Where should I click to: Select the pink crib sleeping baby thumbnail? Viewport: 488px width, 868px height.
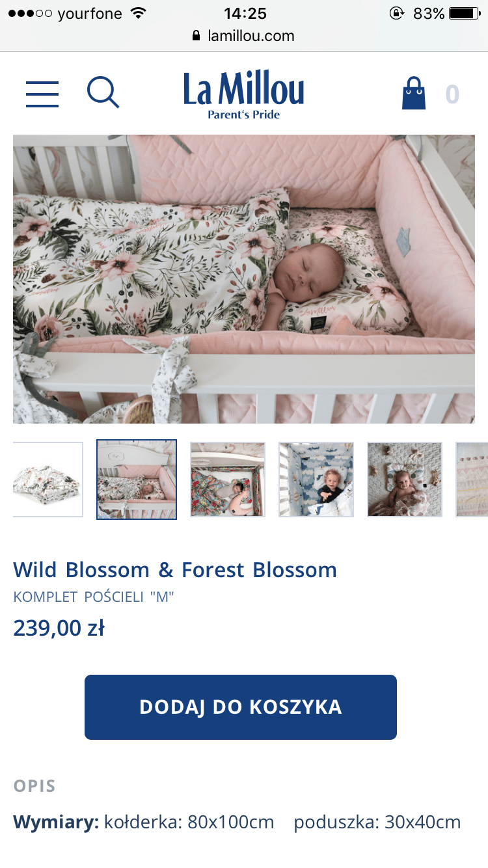137,480
